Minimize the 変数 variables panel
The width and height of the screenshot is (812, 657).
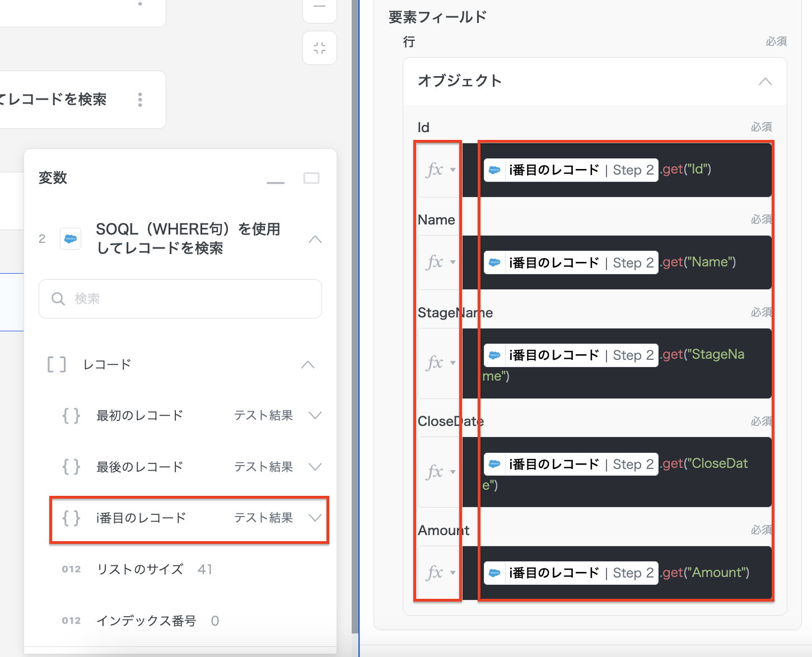pos(275,179)
